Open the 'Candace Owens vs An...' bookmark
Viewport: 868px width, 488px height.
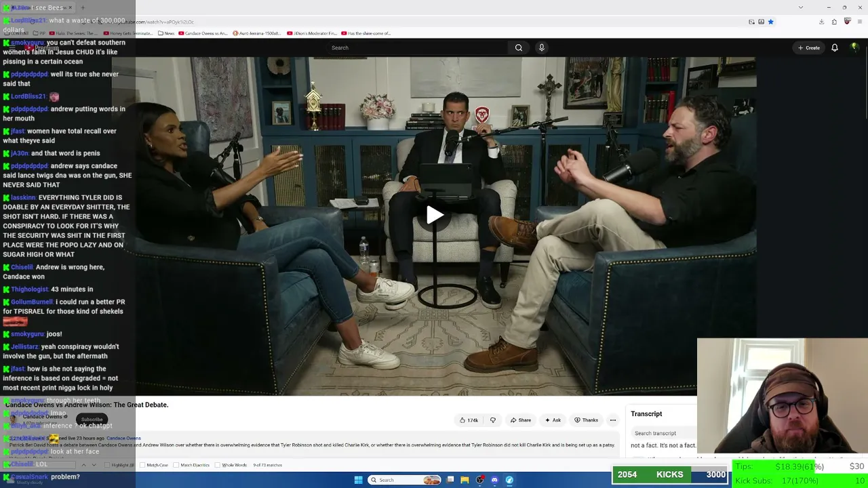[x=203, y=33]
